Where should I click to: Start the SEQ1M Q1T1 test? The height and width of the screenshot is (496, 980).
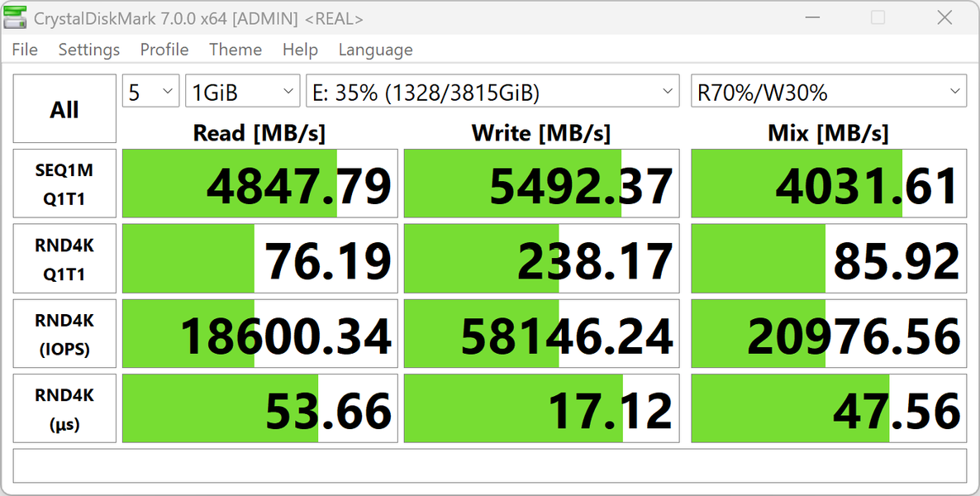(x=64, y=184)
